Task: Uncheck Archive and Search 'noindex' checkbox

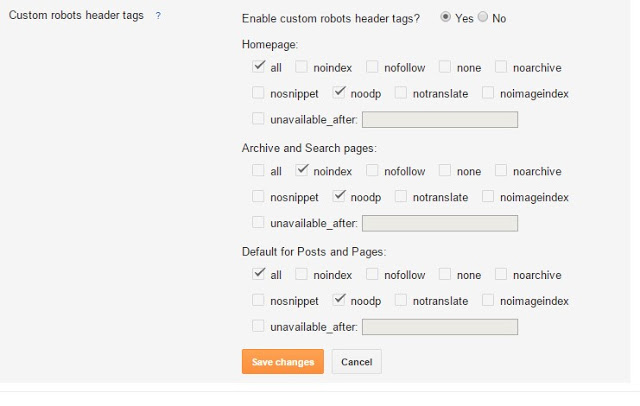Action: pos(301,170)
